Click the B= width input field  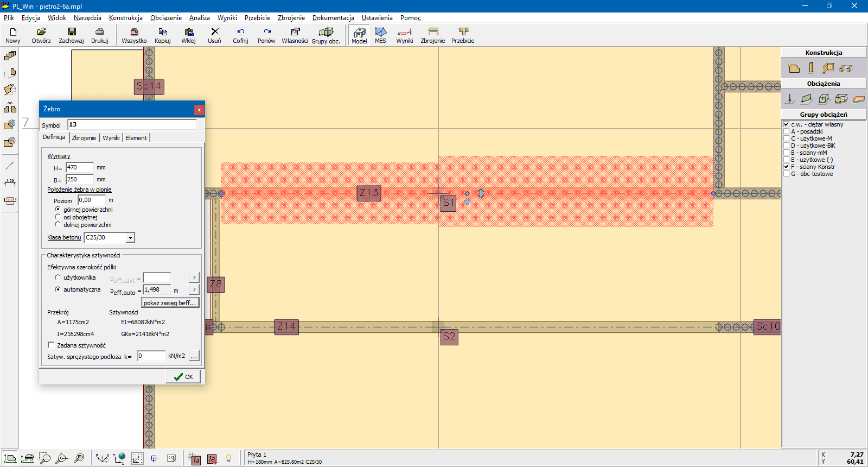point(80,179)
